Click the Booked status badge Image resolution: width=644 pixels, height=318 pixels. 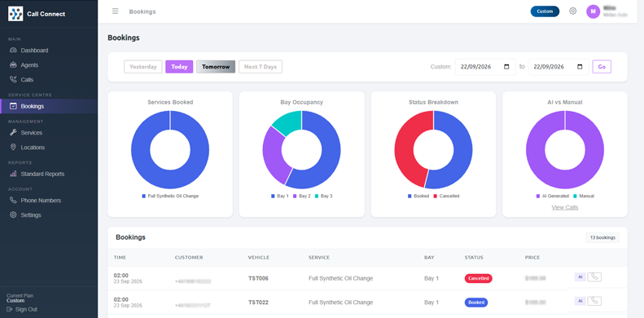[476, 303]
